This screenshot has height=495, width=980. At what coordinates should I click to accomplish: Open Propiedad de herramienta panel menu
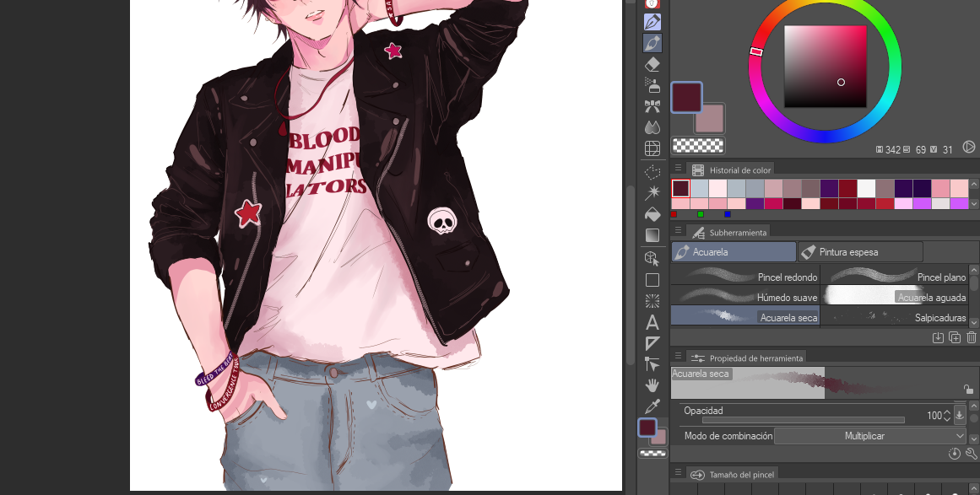(x=678, y=357)
